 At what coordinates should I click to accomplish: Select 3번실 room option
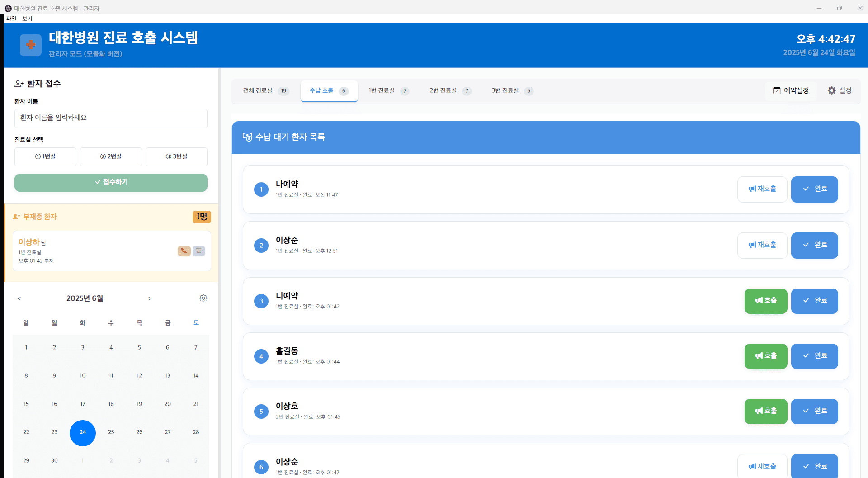176,156
